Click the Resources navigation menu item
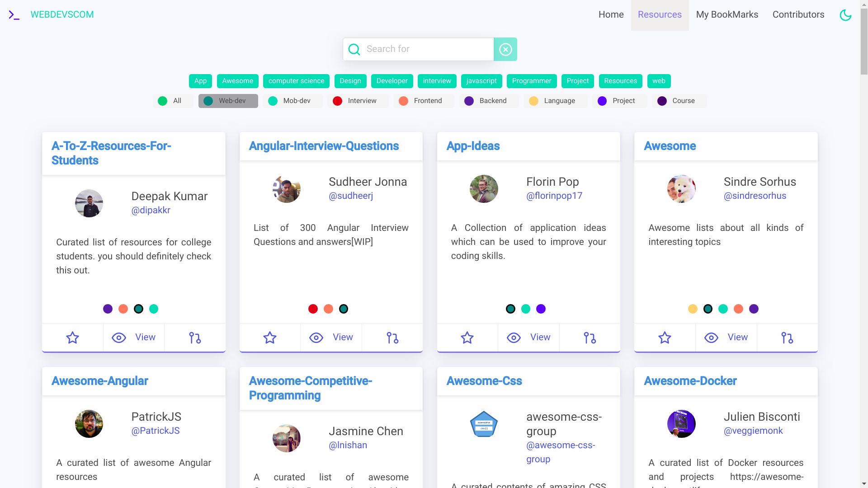This screenshot has width=868, height=488. [x=659, y=14]
